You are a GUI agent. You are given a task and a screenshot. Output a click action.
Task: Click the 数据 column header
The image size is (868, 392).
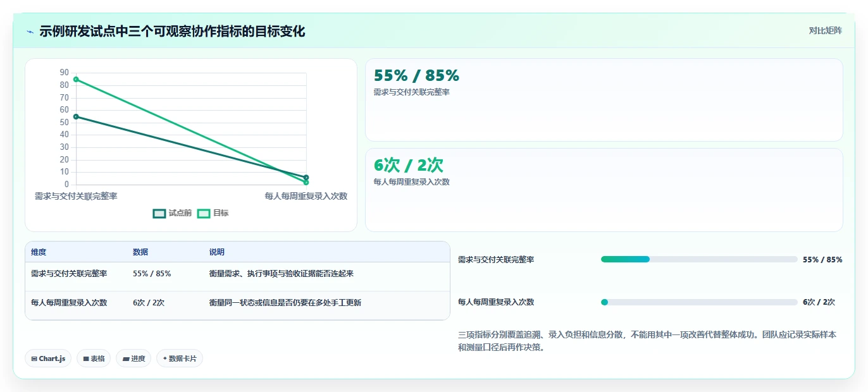(140, 252)
